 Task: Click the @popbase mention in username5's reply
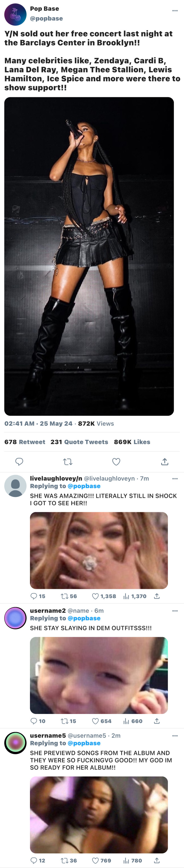84,743
